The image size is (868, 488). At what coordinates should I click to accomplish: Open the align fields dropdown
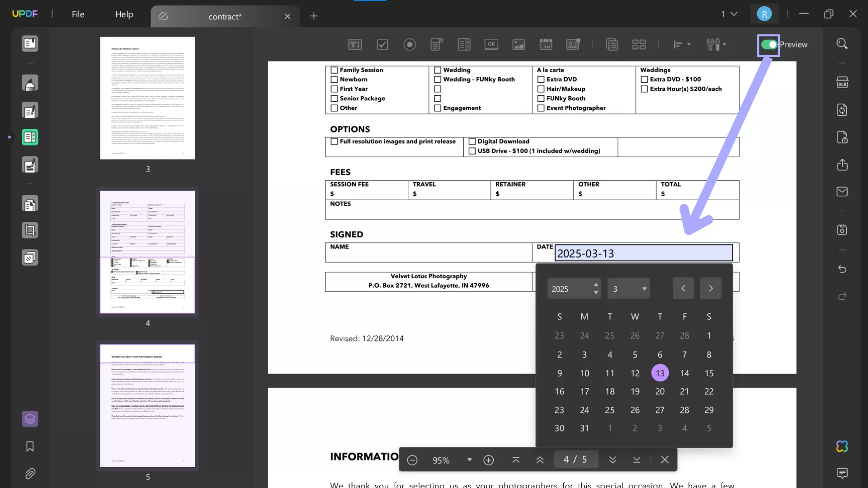coord(682,44)
